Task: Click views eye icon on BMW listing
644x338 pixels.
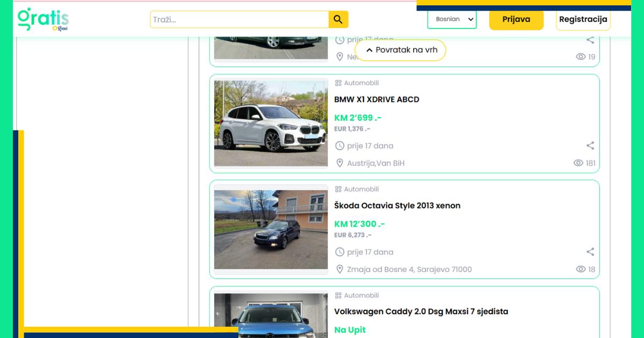Action: pyautogui.click(x=579, y=163)
